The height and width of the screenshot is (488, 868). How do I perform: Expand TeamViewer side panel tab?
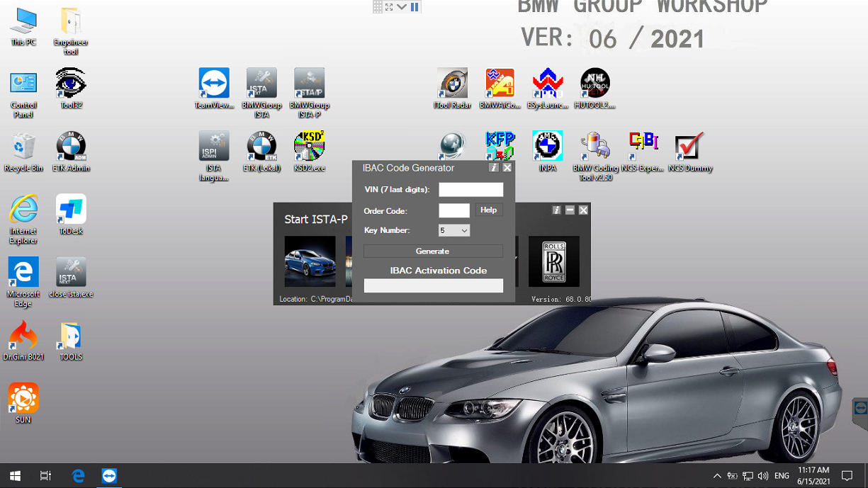[860, 409]
